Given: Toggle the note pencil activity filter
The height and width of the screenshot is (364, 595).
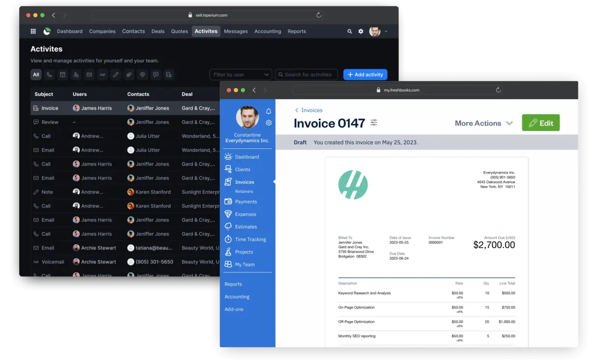Looking at the screenshot, I should (116, 74).
